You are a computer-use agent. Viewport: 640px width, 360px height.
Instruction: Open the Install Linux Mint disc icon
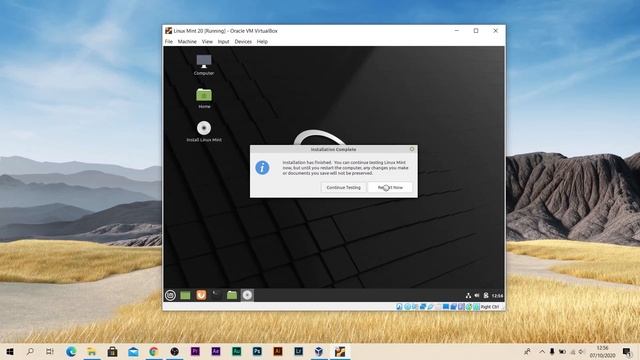[204, 131]
